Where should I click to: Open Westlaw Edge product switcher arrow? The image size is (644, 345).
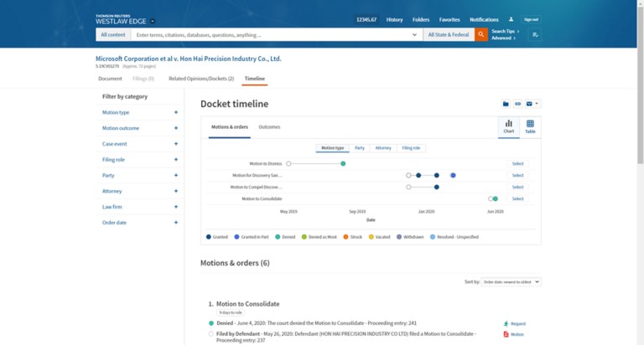tap(153, 21)
